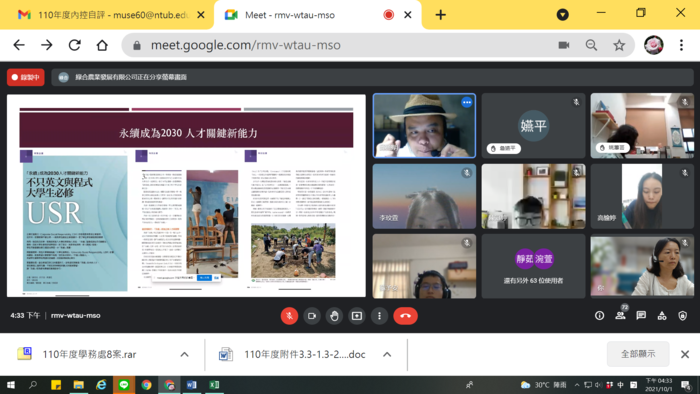700x394 pixels.
Task: Click the zoom magnifier icon in address bar
Action: [x=592, y=45]
